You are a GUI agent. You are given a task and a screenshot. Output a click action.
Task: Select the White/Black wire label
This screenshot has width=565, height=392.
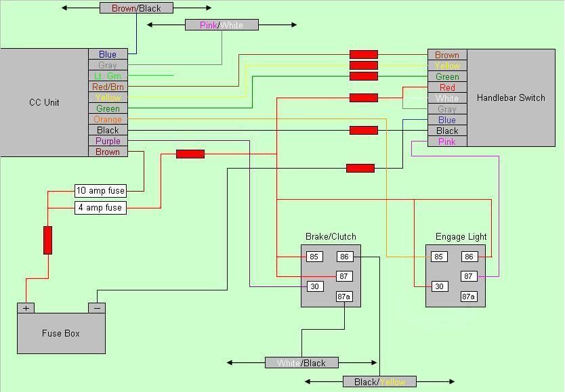tap(301, 363)
